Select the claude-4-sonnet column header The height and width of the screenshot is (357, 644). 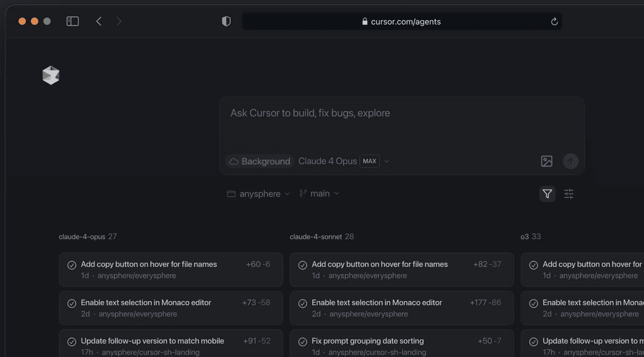click(x=315, y=237)
